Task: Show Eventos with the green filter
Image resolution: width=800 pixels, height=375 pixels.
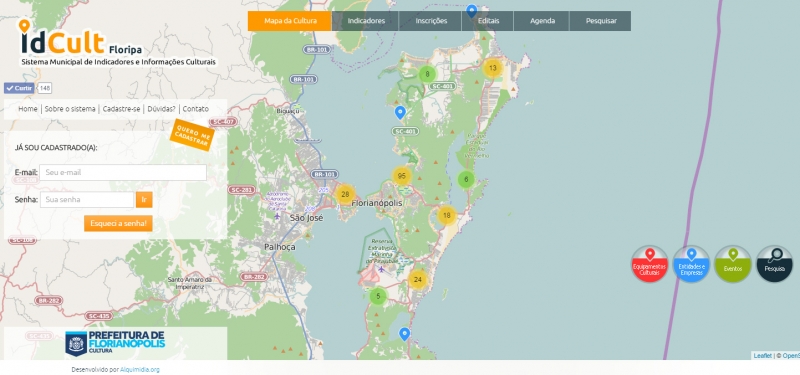Action: tap(733, 264)
